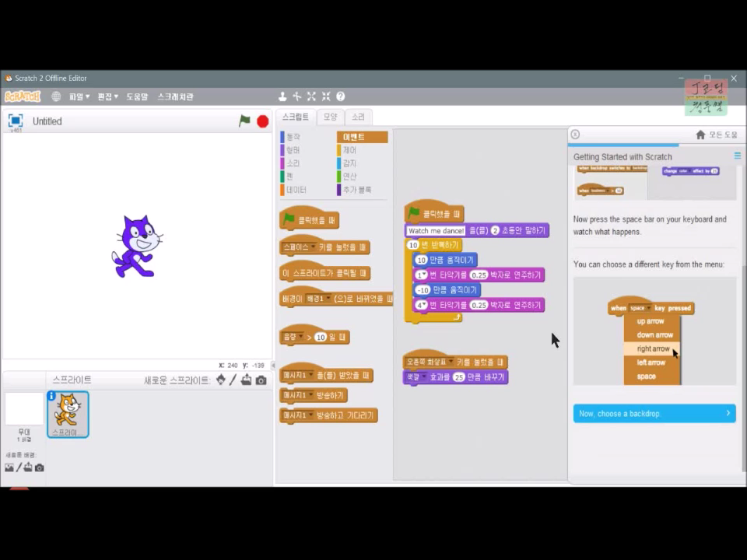
Task: Edit the say duration value 2 in script
Action: (x=495, y=230)
